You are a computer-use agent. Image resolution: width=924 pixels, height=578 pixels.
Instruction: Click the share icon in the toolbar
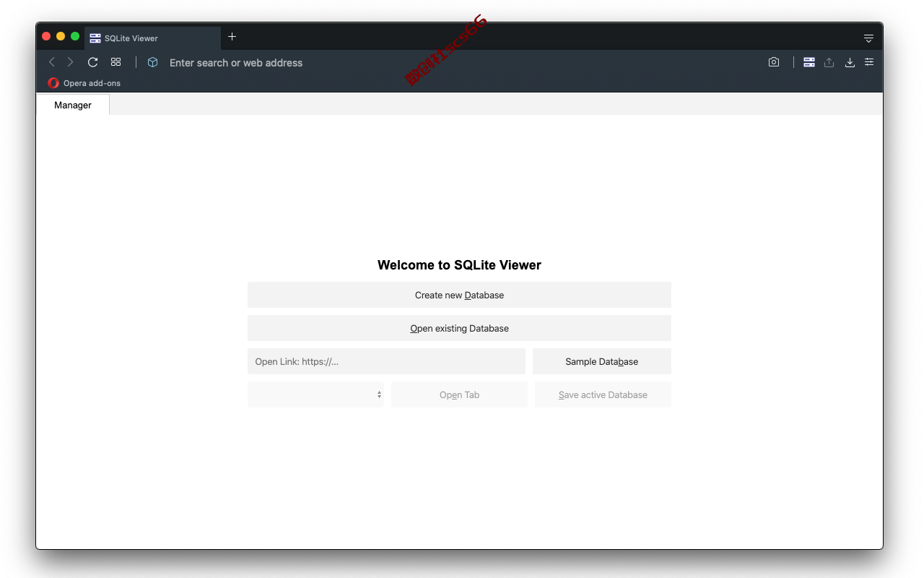pyautogui.click(x=829, y=62)
